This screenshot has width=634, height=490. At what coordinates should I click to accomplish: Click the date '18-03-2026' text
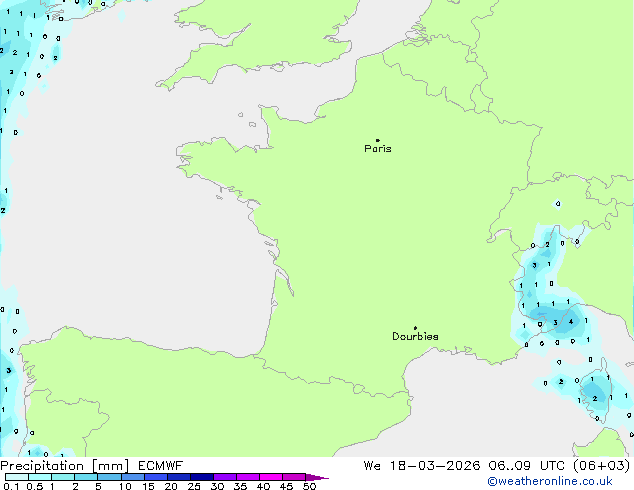tap(435, 466)
